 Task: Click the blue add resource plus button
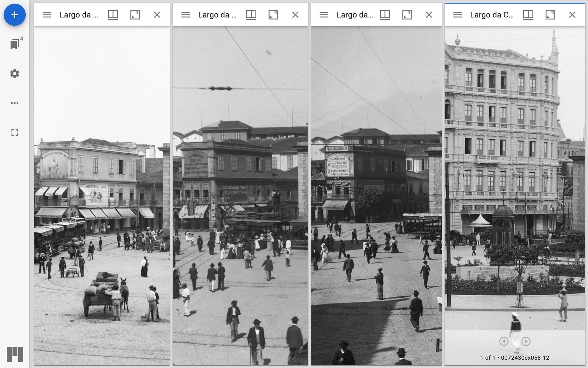point(14,15)
